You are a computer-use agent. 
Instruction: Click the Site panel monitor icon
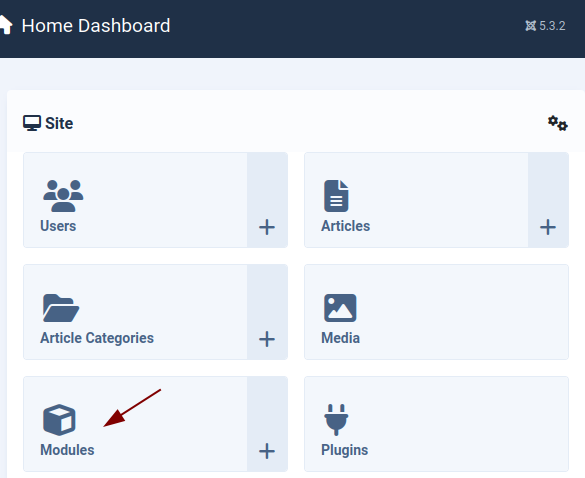point(32,123)
